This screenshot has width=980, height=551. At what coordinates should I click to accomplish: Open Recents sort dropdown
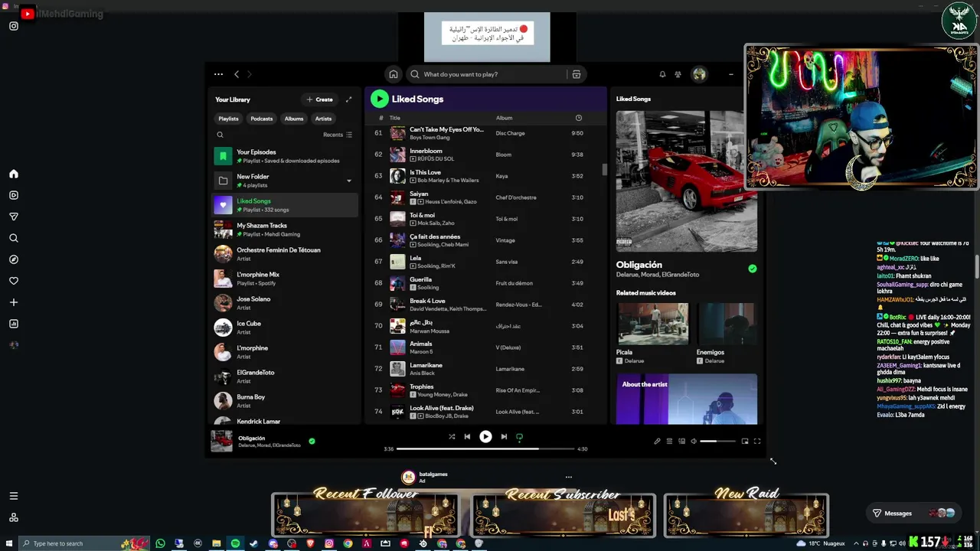pos(338,135)
